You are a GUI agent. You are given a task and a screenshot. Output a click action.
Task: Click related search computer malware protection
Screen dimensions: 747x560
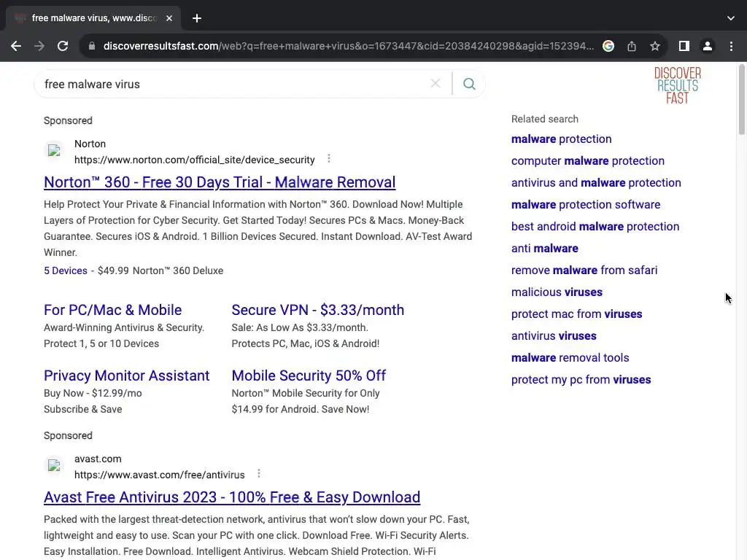point(588,161)
